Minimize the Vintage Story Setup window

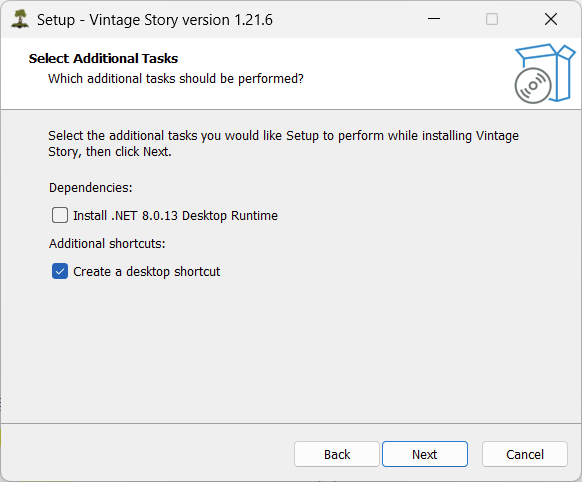pos(434,19)
